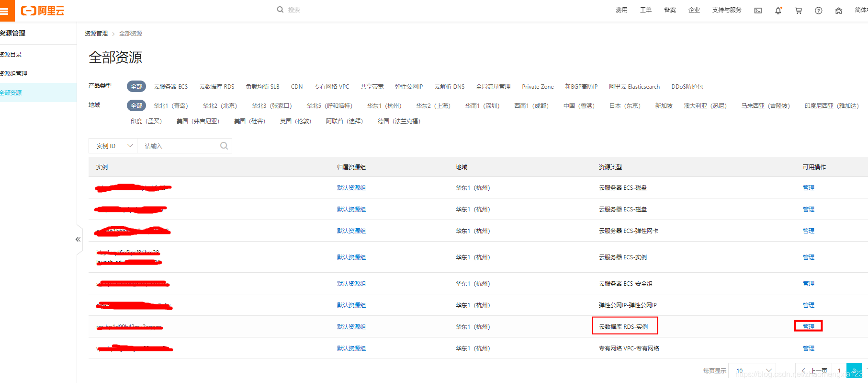Viewport: 868px width, 383px height.
Task: Click the 云服务器 ECS-弹性网卡 resource type cell
Action: click(629, 231)
